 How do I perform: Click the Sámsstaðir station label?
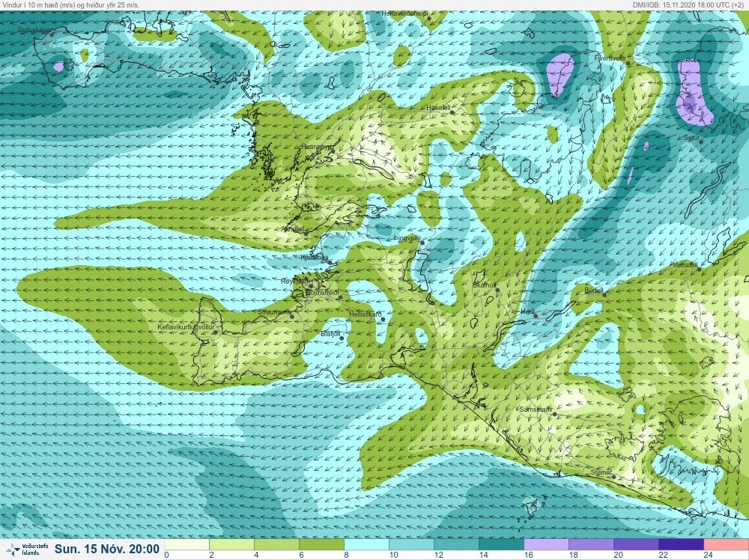tap(536, 410)
